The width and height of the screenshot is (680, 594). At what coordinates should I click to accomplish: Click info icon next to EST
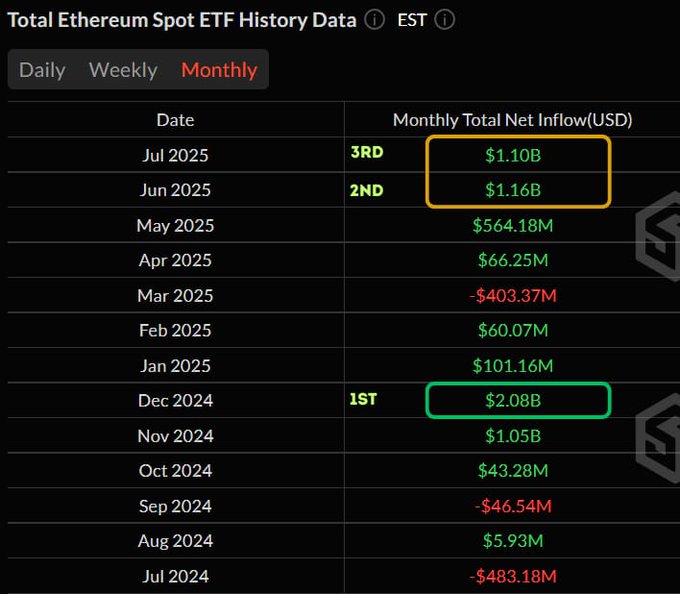445,20
